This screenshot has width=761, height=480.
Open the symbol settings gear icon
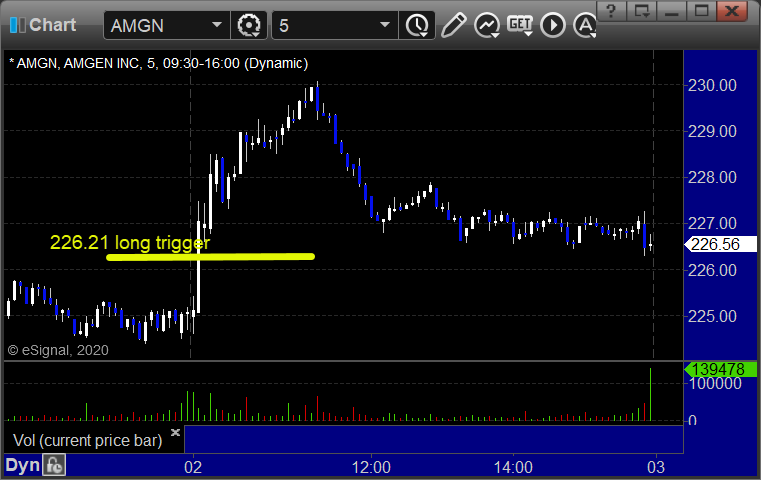click(x=248, y=25)
